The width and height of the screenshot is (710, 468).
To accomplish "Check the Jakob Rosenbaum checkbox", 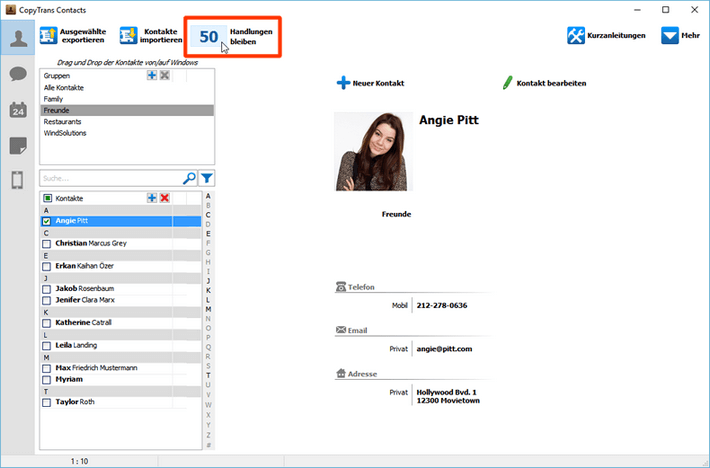I will coord(47,289).
